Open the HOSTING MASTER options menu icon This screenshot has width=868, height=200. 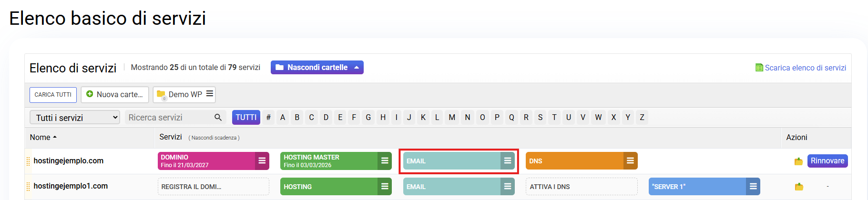385,161
